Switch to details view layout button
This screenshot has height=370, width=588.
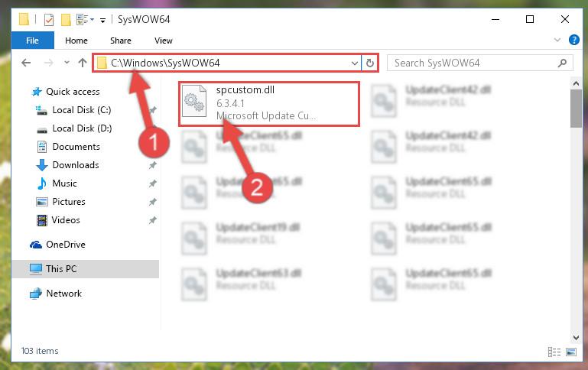[x=554, y=352]
